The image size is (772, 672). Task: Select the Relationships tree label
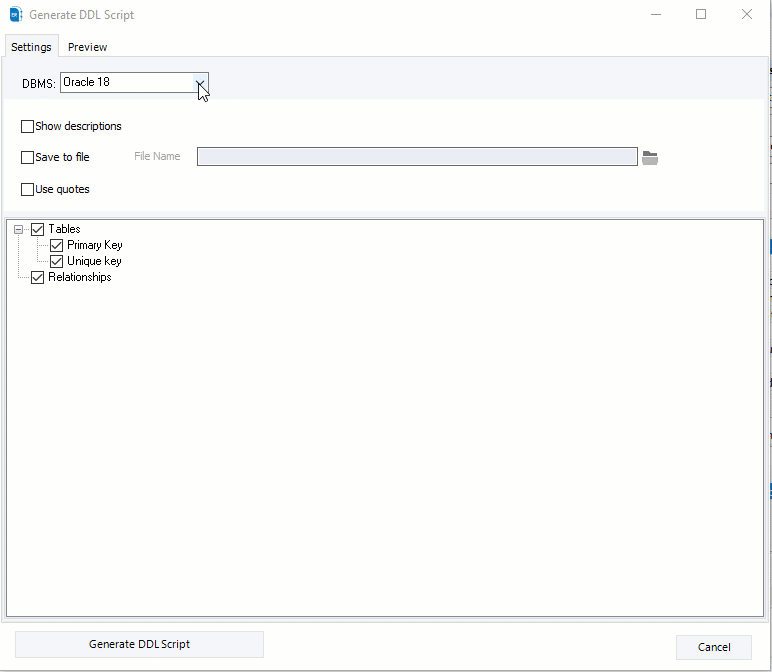80,277
